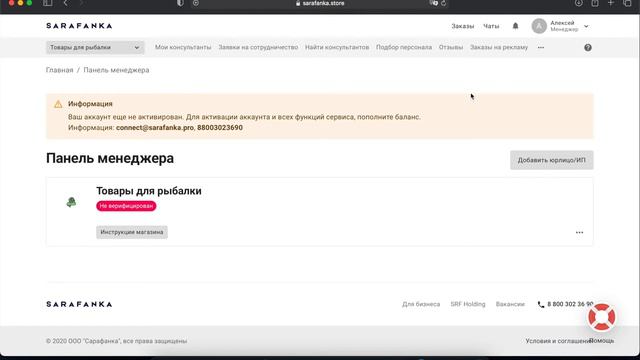
Task: Click the Главная breadcrumb
Action: pos(60,70)
